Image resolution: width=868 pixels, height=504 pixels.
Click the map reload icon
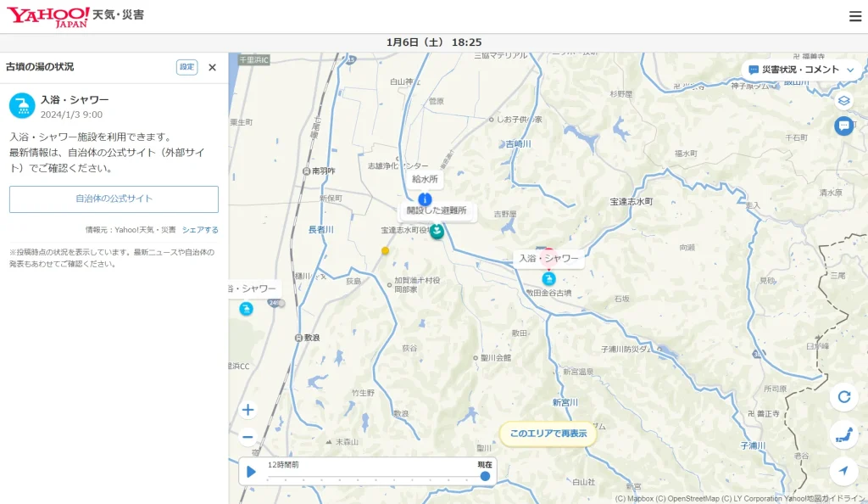pyautogui.click(x=843, y=396)
